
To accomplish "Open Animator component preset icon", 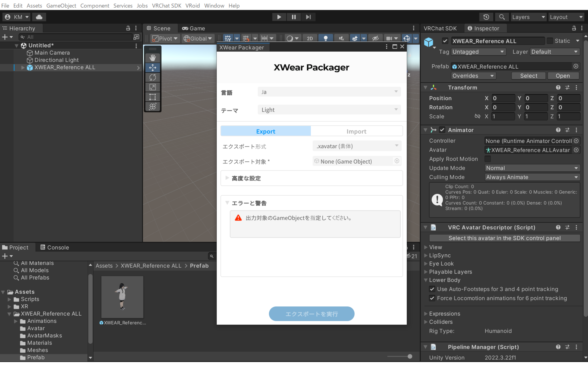I will pos(567,130).
